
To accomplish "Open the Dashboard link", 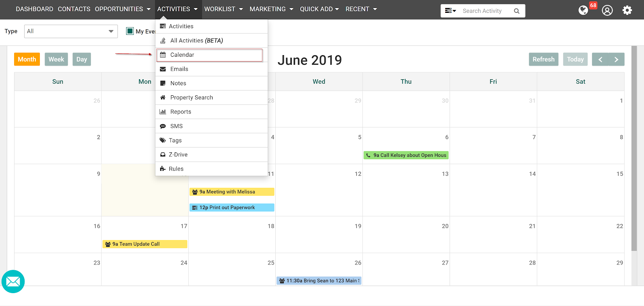I will [34, 9].
